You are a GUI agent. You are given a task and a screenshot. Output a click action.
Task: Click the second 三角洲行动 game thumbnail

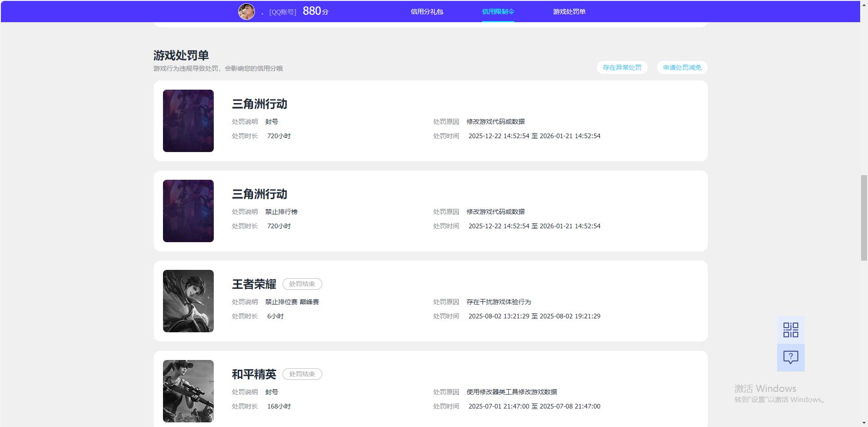click(x=188, y=210)
